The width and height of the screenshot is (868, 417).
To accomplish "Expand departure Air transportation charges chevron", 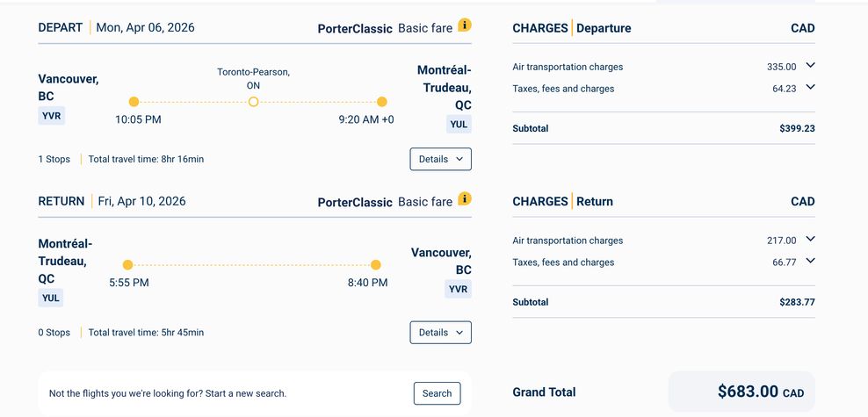I will click(810, 66).
